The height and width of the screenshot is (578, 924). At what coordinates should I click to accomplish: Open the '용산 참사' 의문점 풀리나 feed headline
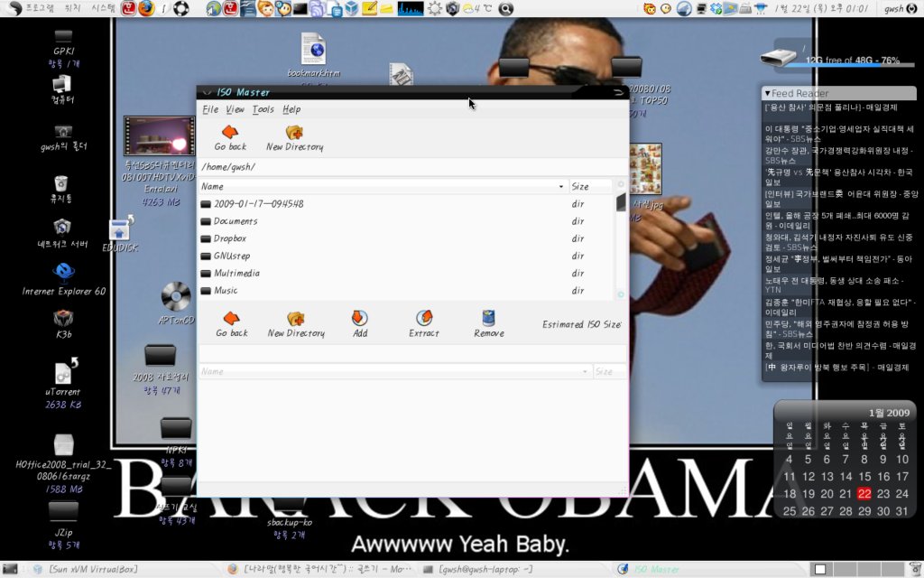pos(831,107)
